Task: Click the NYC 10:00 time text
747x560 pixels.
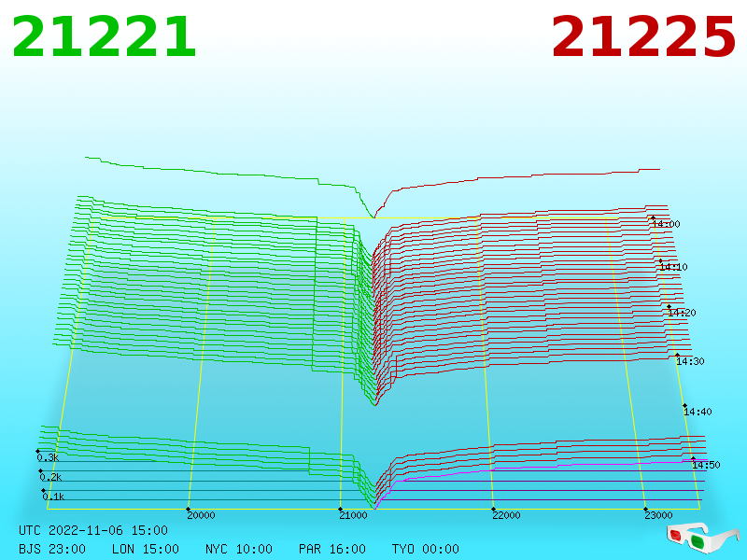Action: click(239, 549)
